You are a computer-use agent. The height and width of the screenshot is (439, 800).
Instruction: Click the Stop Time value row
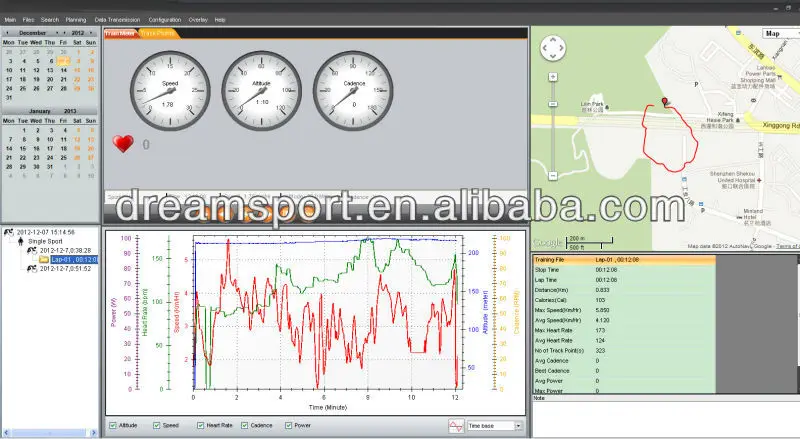point(624,270)
